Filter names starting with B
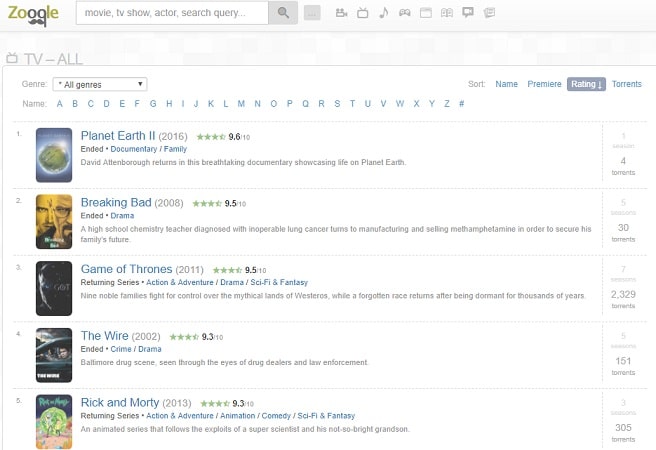 pos(75,104)
